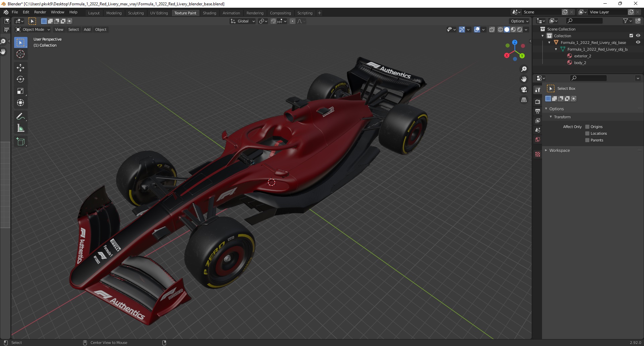644x346 pixels.
Task: Choose the Move tool
Action: coord(20,68)
